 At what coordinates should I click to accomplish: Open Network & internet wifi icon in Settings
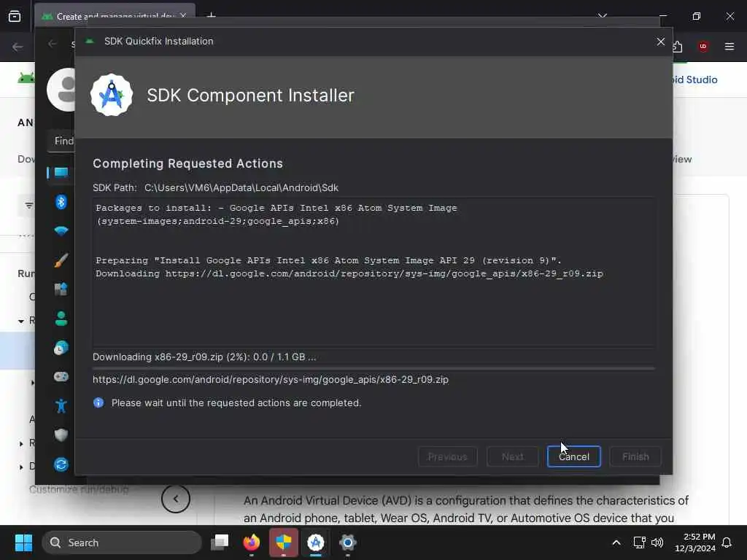pyautogui.click(x=61, y=231)
